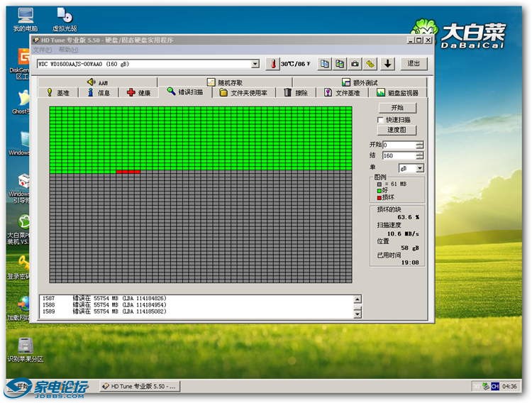Screen dimensions: 532x403
Task: Select error log row 1587
Action: click(196, 298)
